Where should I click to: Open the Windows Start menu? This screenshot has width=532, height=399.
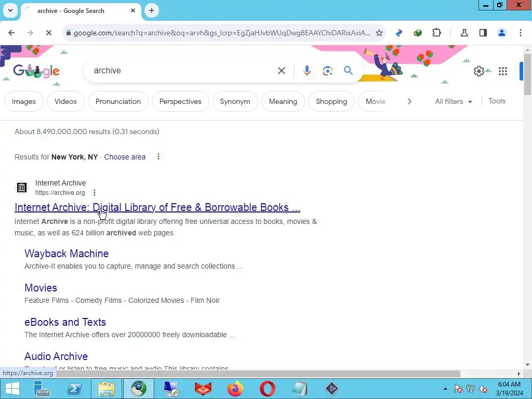[12, 389]
